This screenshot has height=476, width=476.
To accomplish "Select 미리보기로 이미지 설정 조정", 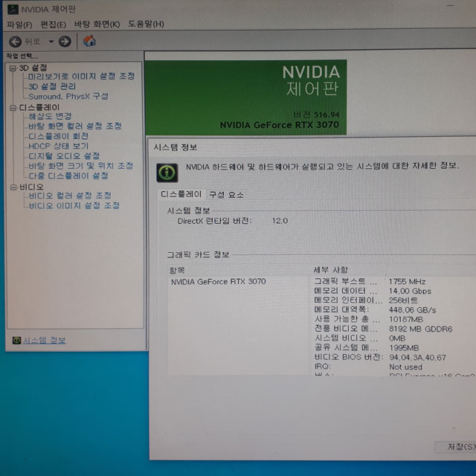I will tap(81, 76).
